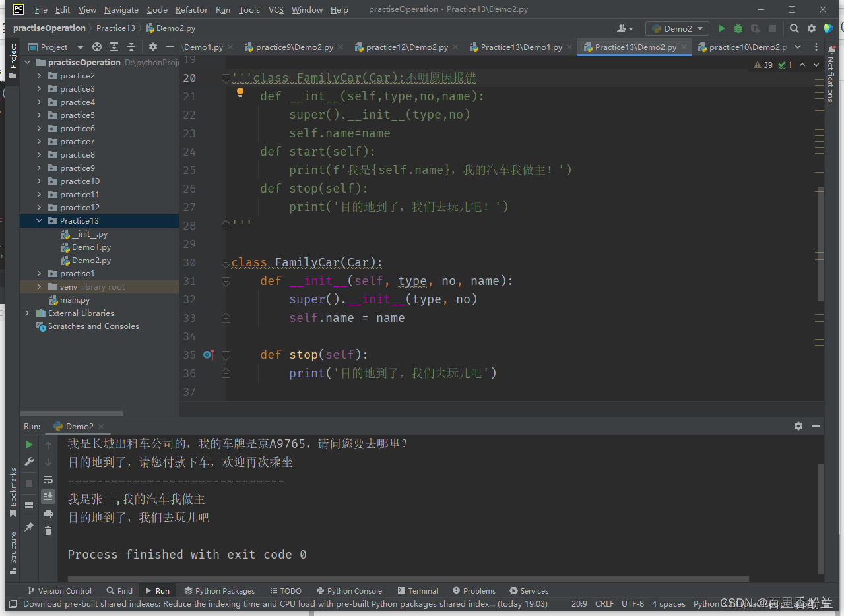Switch to Practice13\Demo1.py editor tab
This screenshot has width=844, height=616.
(520, 47)
